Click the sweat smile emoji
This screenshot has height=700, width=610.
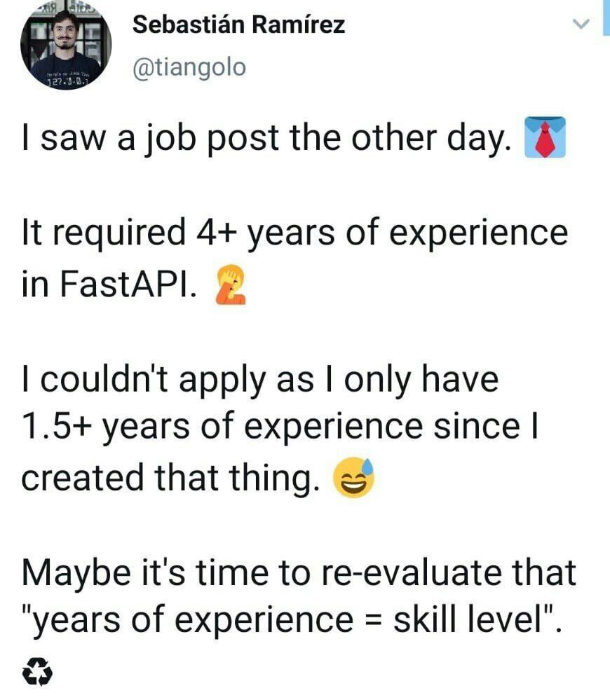click(x=353, y=477)
